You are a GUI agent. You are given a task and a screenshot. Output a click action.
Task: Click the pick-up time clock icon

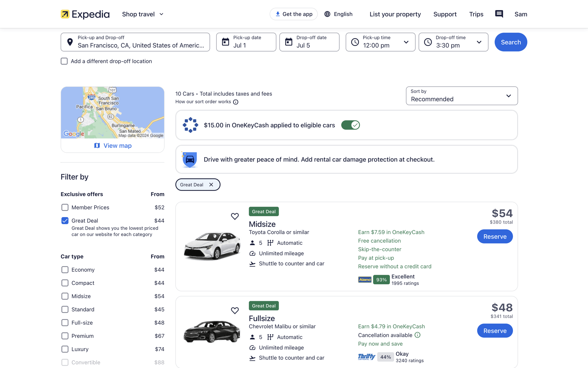(x=355, y=42)
